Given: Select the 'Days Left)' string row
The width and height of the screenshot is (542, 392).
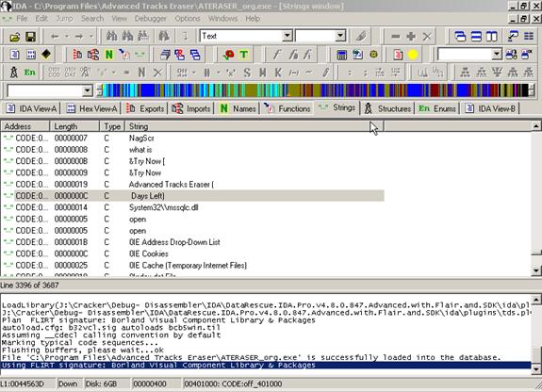Looking at the screenshot, I should 193,196.
